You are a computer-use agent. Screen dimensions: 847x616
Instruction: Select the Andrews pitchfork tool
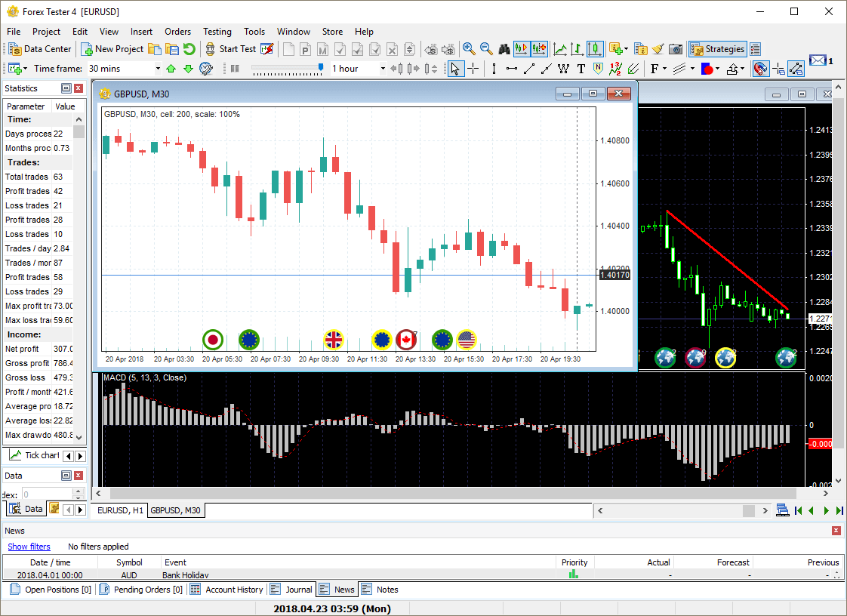pyautogui.click(x=633, y=69)
